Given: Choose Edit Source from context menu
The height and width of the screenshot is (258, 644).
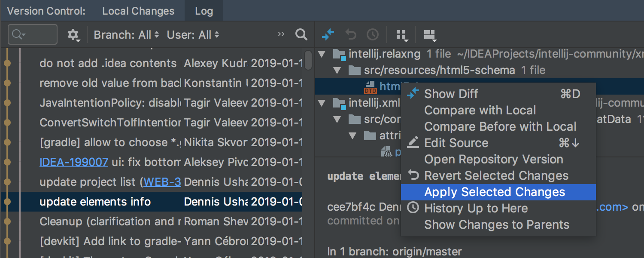Looking at the screenshot, I should pos(498,143).
